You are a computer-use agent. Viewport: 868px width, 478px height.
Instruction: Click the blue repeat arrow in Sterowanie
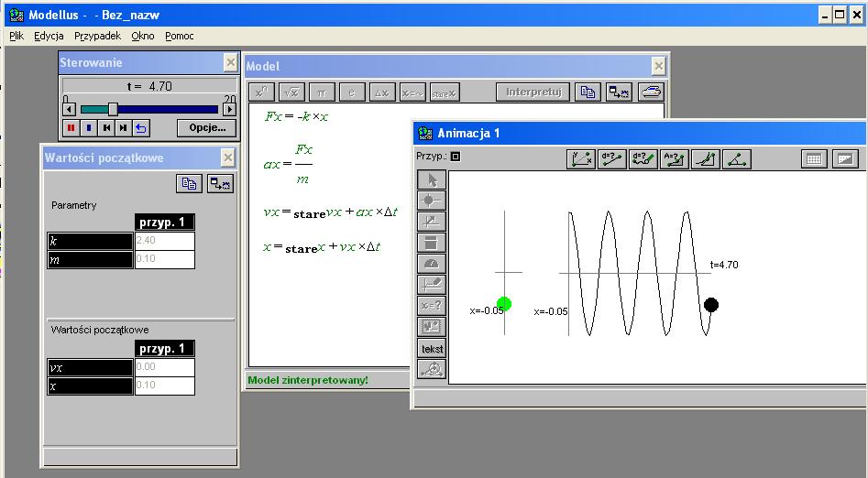tap(141, 128)
